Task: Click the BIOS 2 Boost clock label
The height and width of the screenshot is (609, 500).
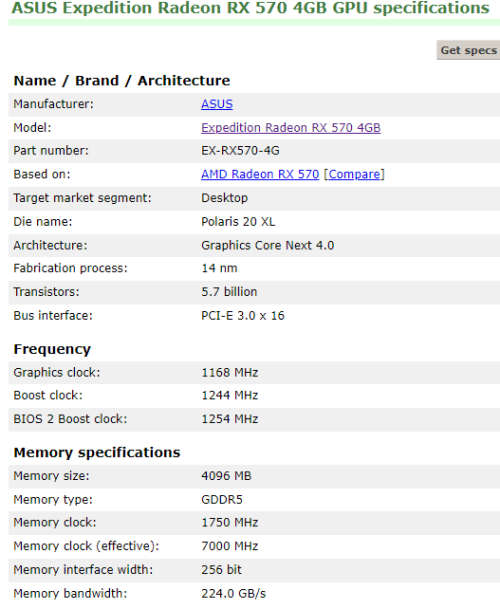Action: pyautogui.click(x=70, y=419)
